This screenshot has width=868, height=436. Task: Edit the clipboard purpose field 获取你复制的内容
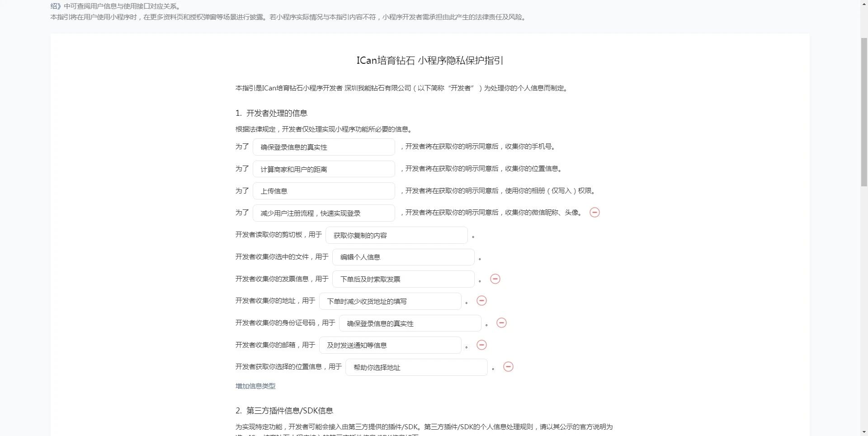[396, 235]
